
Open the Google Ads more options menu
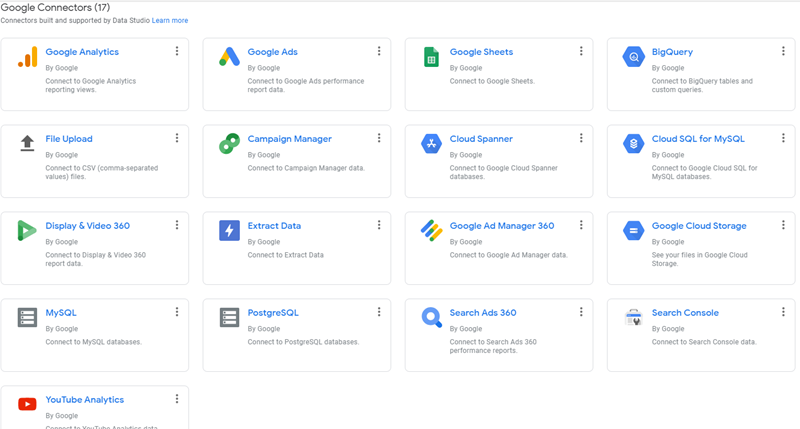point(379,51)
